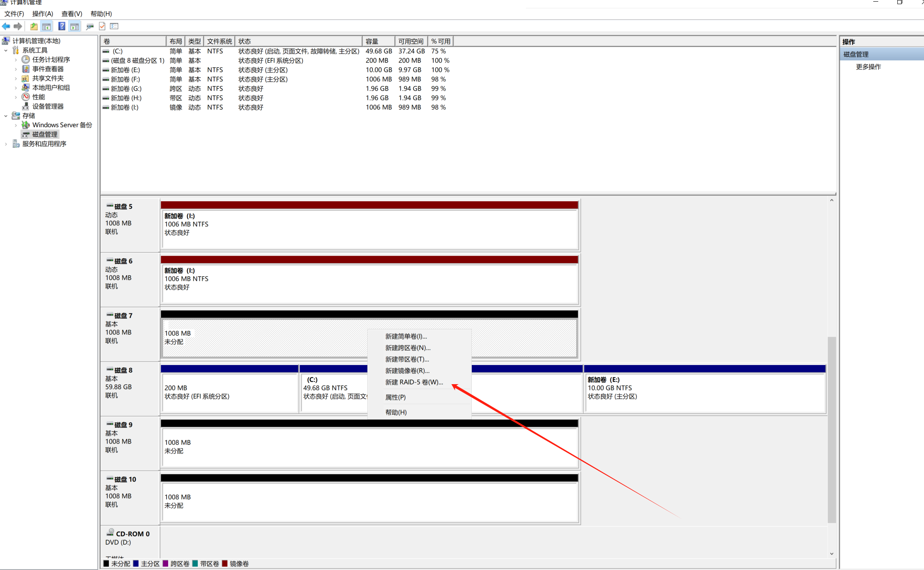The width and height of the screenshot is (924, 570).
Task: Select the 性能 tree node
Action: tap(39, 97)
